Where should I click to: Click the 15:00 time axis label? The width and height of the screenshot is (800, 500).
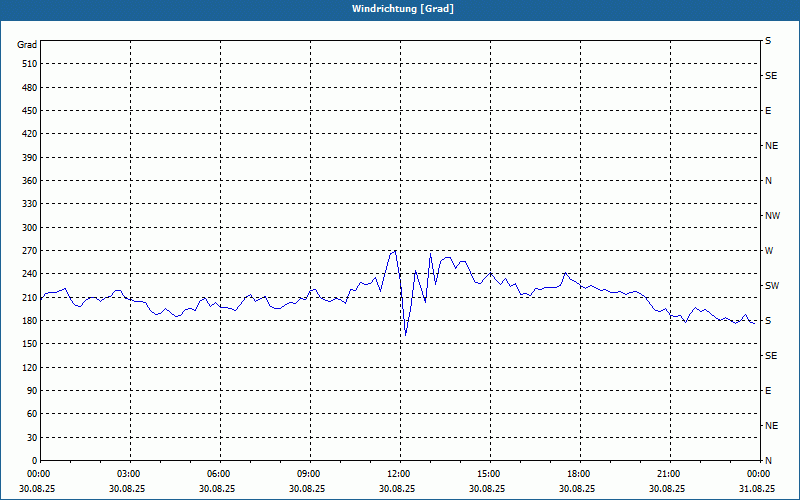490,474
